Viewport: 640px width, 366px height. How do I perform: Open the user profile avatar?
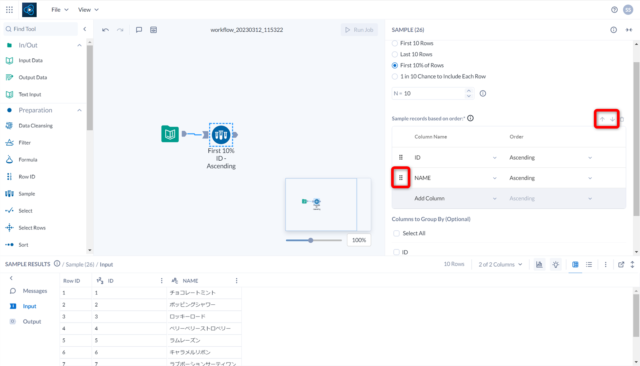tap(628, 10)
